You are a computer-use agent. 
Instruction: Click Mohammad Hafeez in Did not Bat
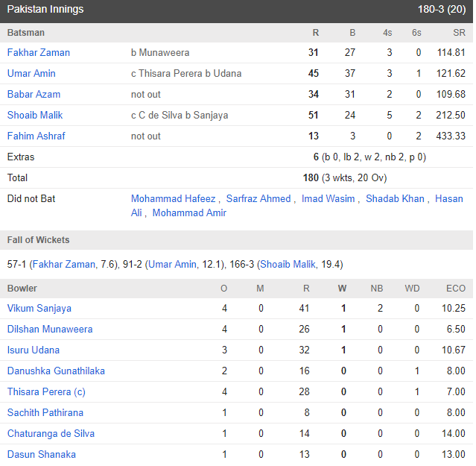(173, 199)
